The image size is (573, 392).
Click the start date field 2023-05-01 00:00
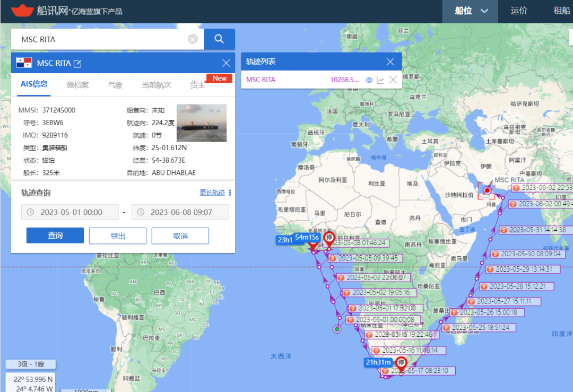pos(70,212)
